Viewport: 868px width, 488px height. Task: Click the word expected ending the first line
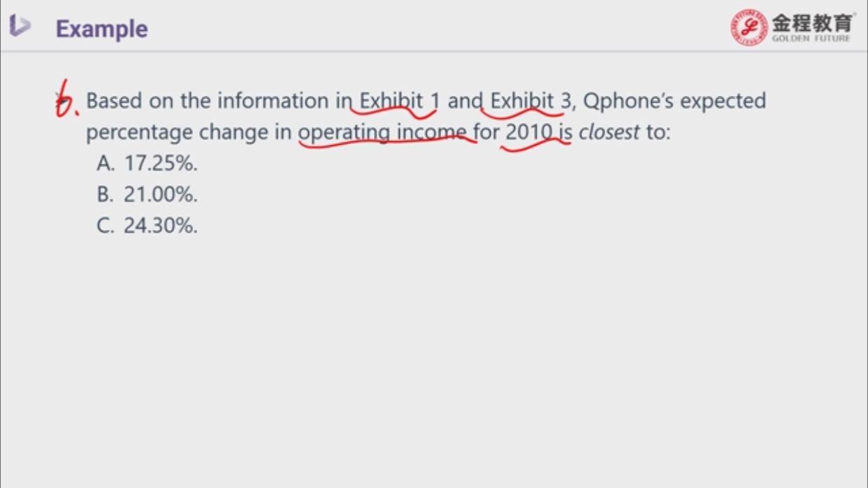click(723, 101)
